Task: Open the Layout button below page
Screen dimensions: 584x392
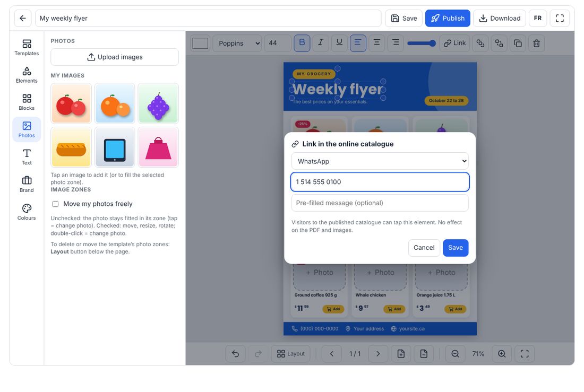Action: (291, 354)
